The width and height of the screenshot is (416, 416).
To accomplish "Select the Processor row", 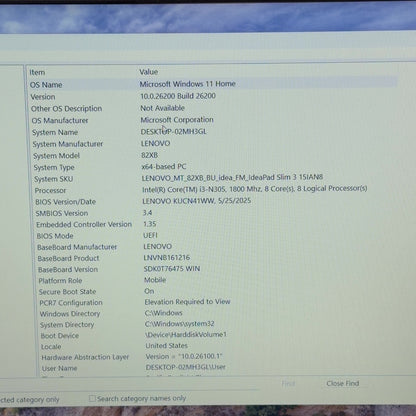I will tap(213, 189).
